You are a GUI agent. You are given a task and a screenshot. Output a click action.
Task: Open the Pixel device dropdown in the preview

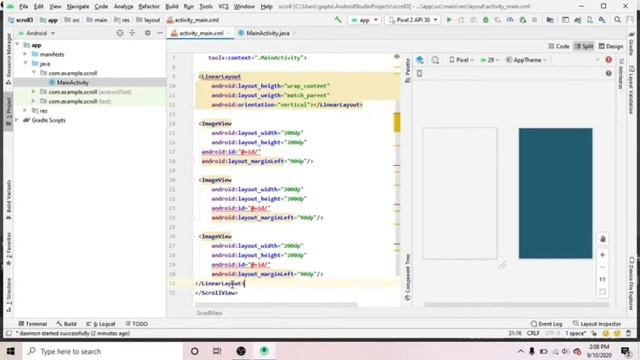(x=461, y=60)
